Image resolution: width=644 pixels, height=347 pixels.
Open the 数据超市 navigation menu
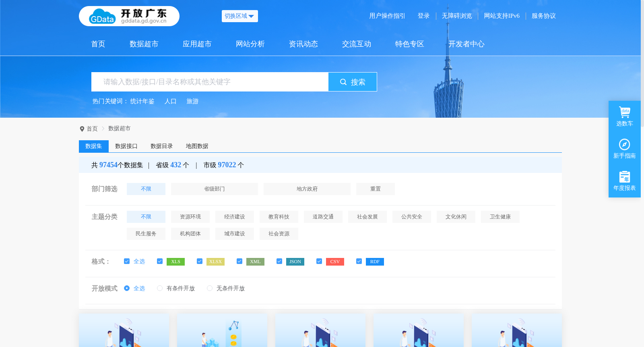(x=144, y=44)
